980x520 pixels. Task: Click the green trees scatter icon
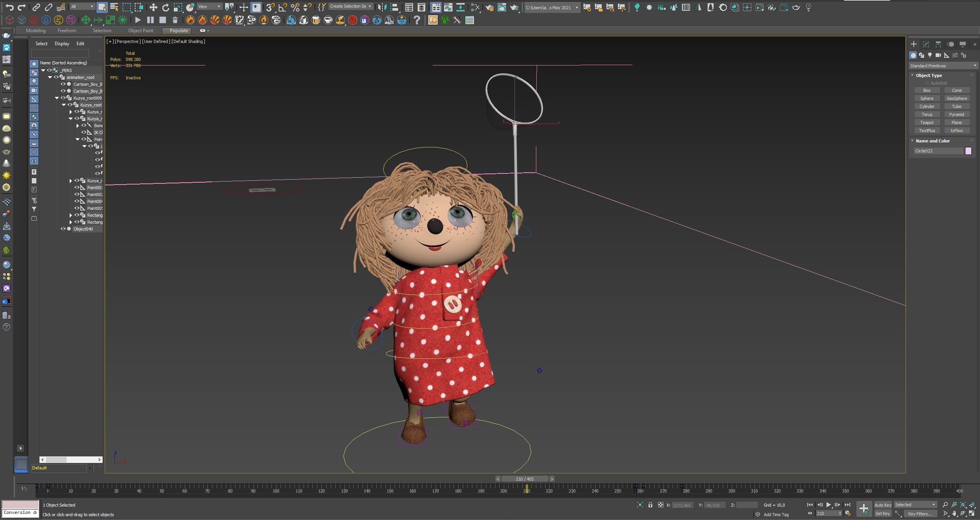(445, 20)
